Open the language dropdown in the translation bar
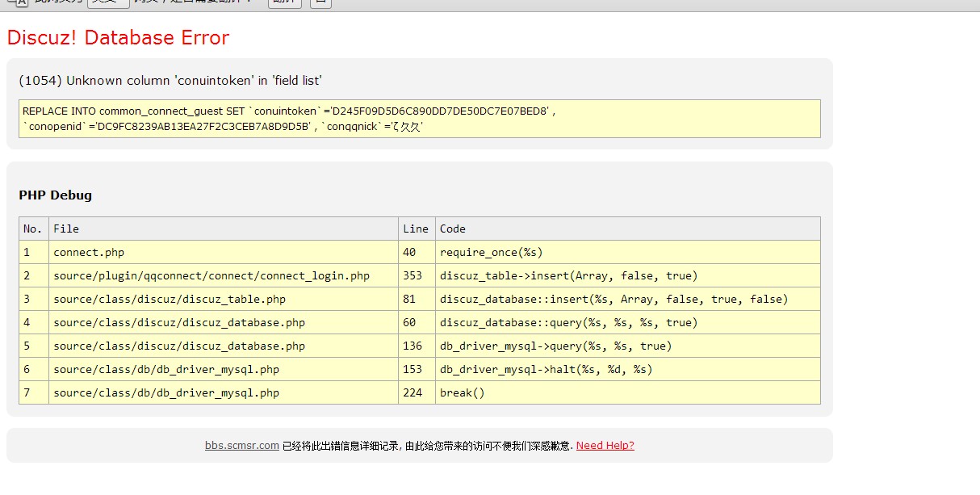Screen dimensions: 980x495 108,2
